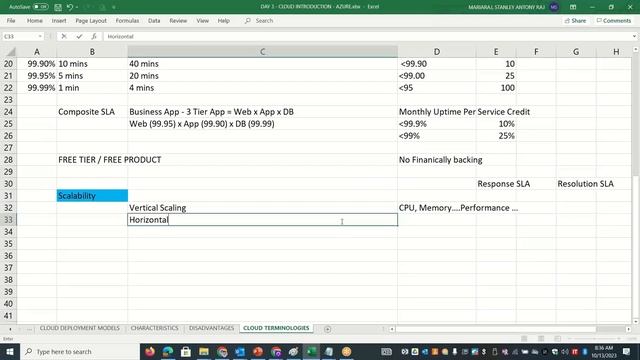This screenshot has width=640, height=360.
Task: Click the Vertical Scaling cell
Action: click(262, 208)
